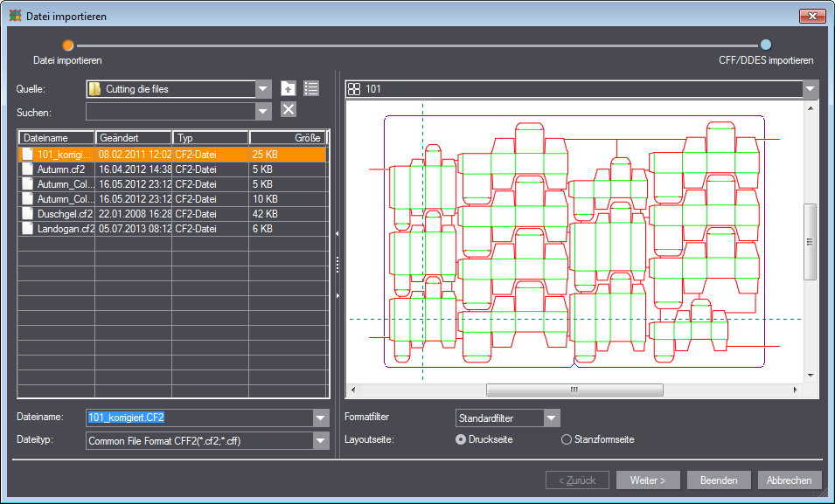The width and height of the screenshot is (835, 504).
Task: Open the preview layout 101 dropdown
Action: pos(810,89)
